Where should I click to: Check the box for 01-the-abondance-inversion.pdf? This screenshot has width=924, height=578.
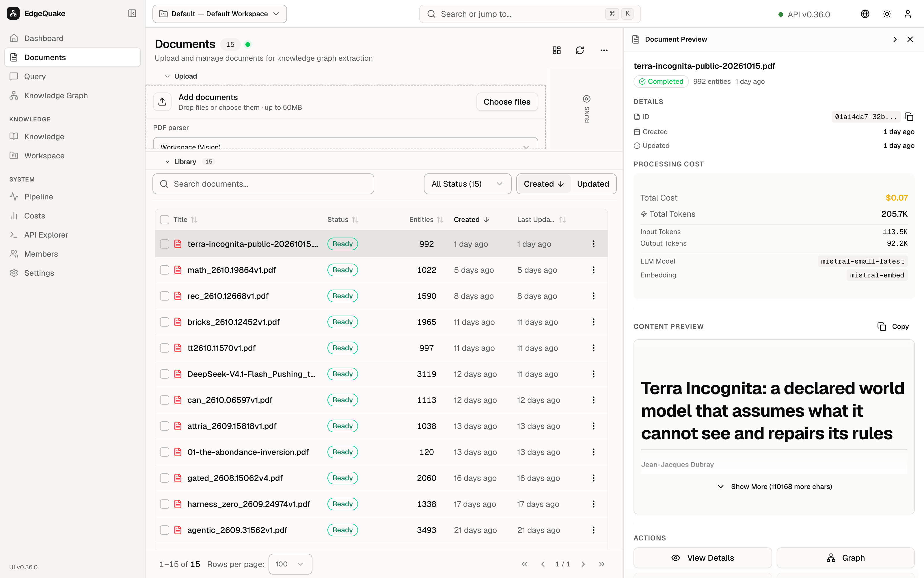click(164, 452)
